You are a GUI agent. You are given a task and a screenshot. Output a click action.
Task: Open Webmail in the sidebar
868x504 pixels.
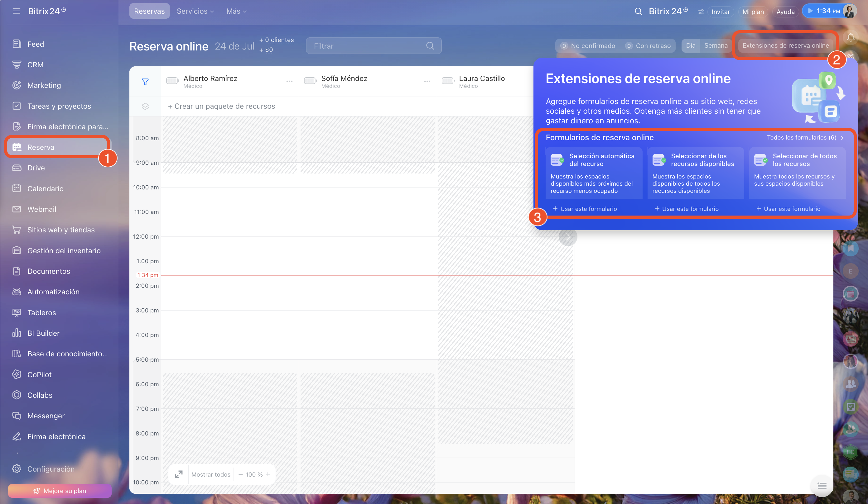(41, 209)
